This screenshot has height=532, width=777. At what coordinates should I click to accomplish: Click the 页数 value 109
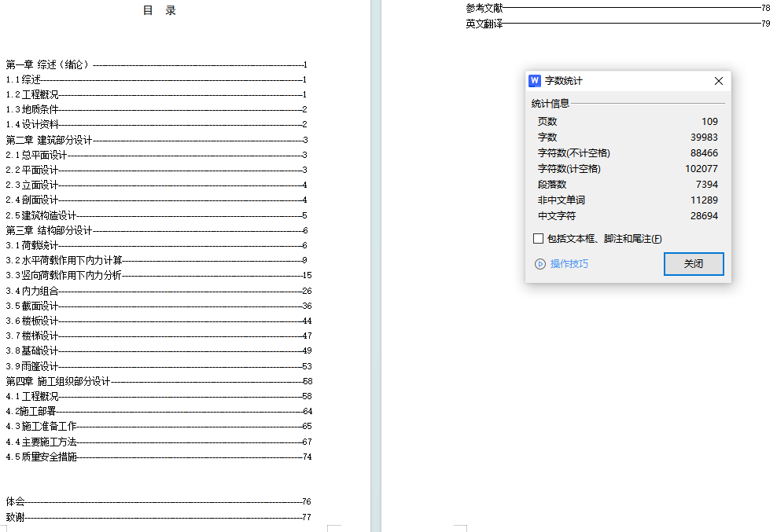(x=709, y=122)
